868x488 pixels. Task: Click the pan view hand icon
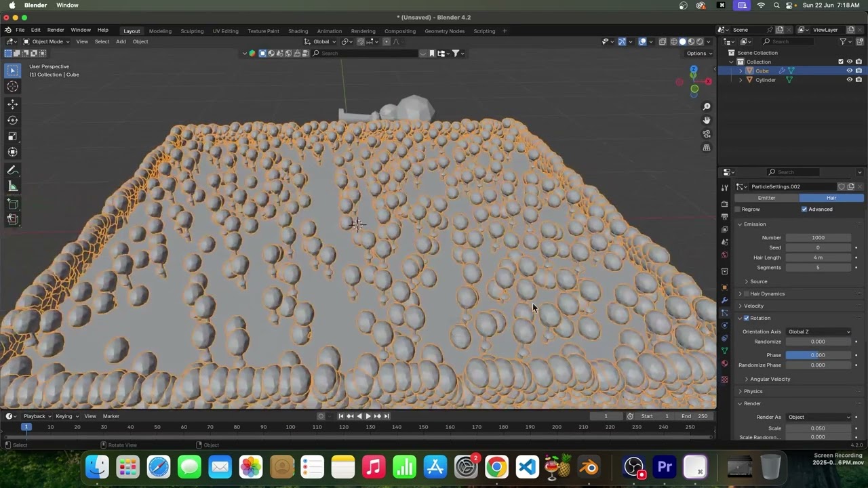[x=707, y=120]
